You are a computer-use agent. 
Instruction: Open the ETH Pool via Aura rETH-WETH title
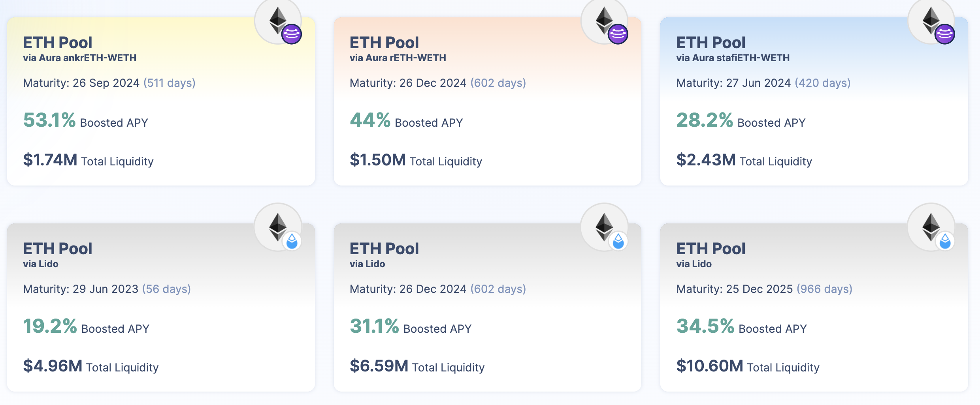tap(384, 43)
